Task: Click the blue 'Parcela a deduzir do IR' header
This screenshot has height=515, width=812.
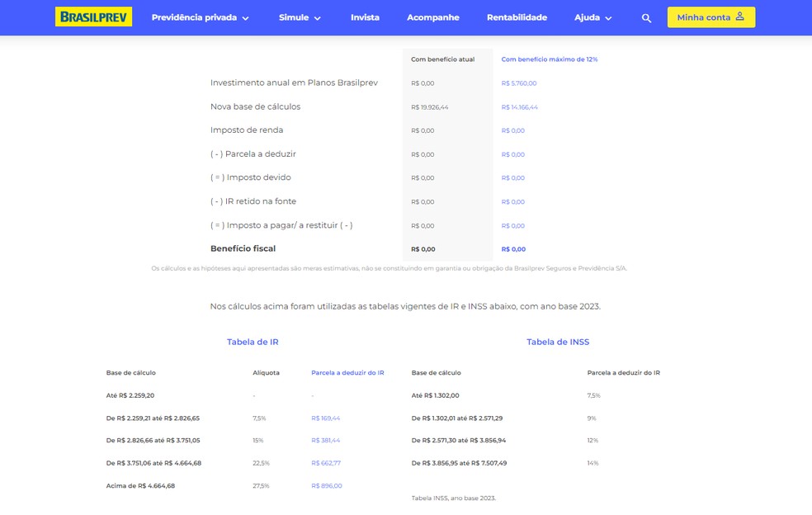Action: 347,373
